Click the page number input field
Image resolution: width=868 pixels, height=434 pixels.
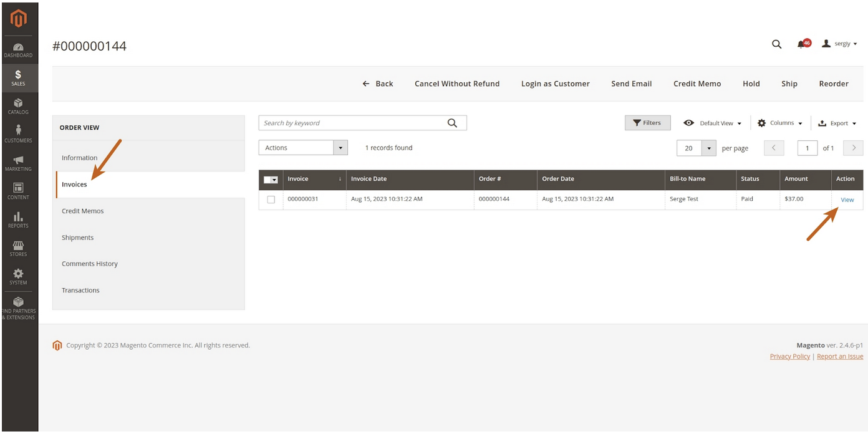click(x=808, y=148)
